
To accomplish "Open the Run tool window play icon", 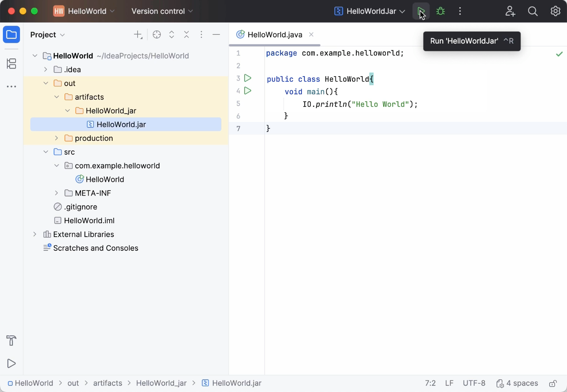I will 11,363.
